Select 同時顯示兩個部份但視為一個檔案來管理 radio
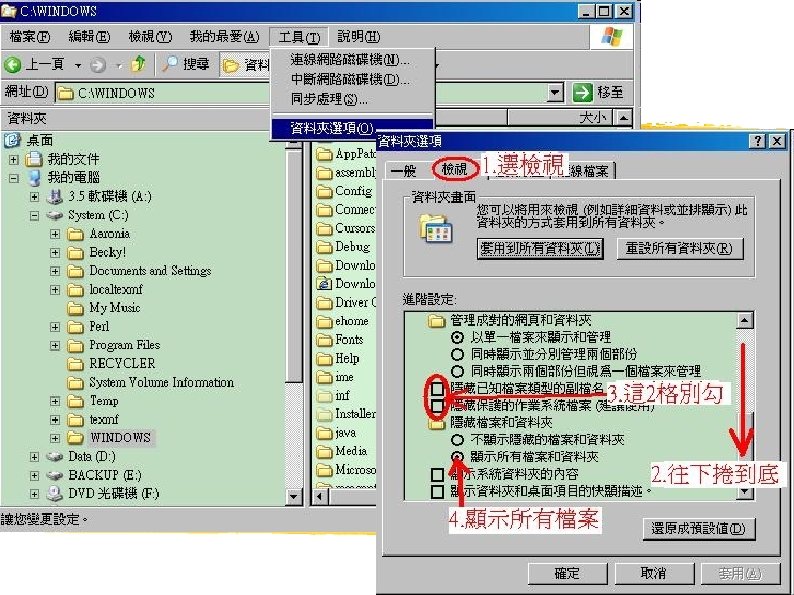The height and width of the screenshot is (595, 794). [457, 371]
